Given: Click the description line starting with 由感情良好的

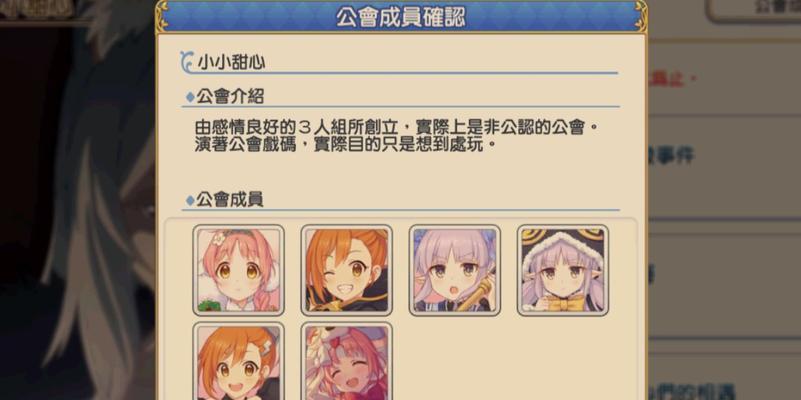Looking at the screenshot, I should pyautogui.click(x=395, y=127).
